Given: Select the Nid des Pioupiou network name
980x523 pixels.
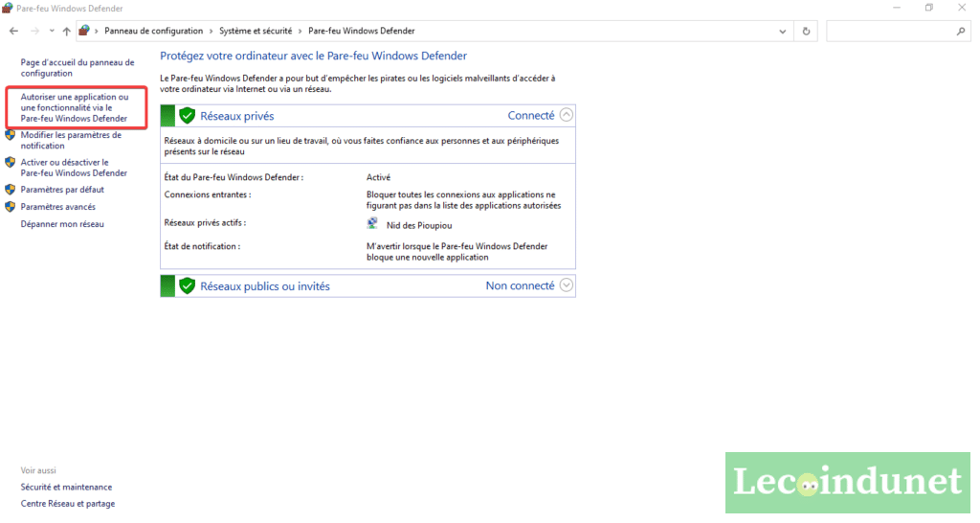Looking at the screenshot, I should point(419,225).
